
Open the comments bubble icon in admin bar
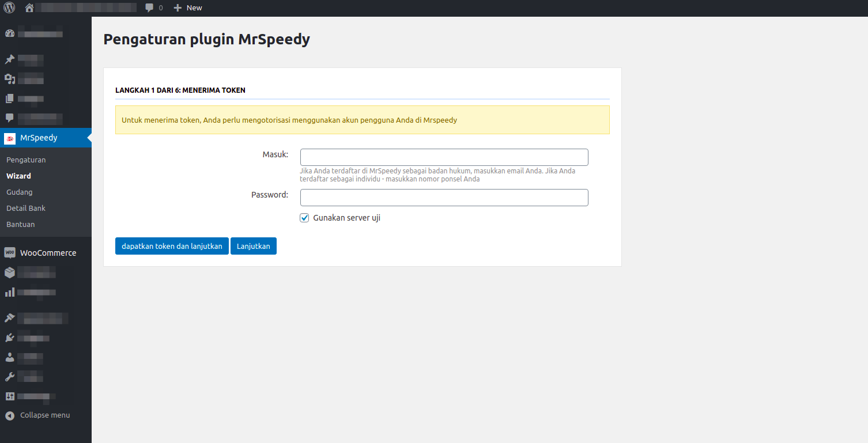click(149, 8)
